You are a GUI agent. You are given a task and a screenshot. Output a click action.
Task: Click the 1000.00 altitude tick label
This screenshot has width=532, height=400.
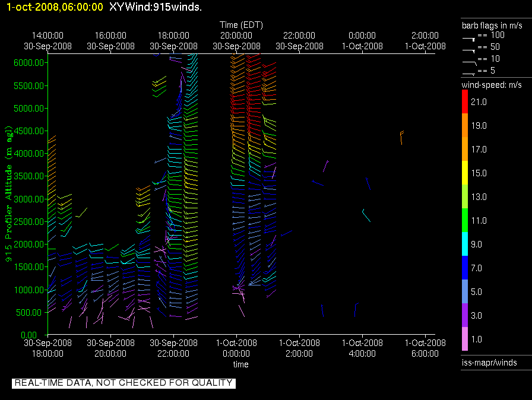pos(29,290)
